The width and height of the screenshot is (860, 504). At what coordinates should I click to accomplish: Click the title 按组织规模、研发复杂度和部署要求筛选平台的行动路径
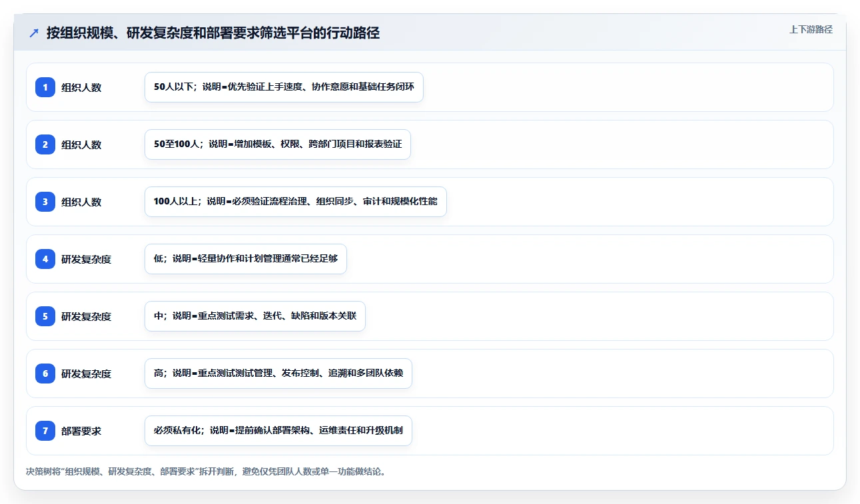point(213,33)
